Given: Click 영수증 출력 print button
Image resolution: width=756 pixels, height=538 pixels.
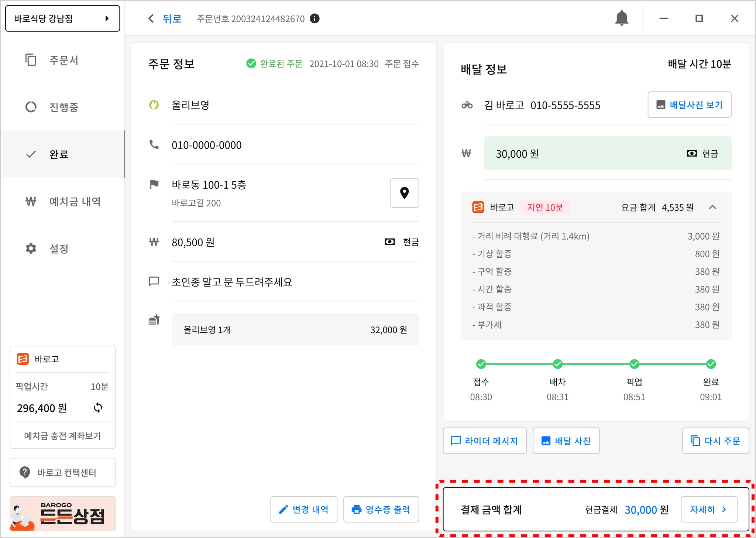Looking at the screenshot, I should tap(381, 510).
